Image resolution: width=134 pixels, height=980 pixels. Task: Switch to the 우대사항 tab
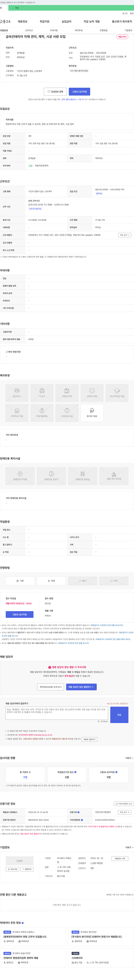click(54, 30)
